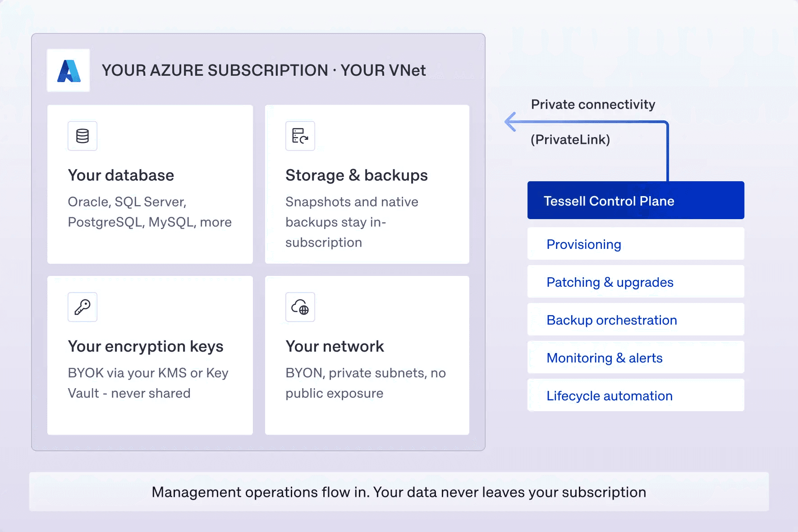The width and height of the screenshot is (798, 532).
Task: Click the Your Azure Subscription title
Action: 264,70
